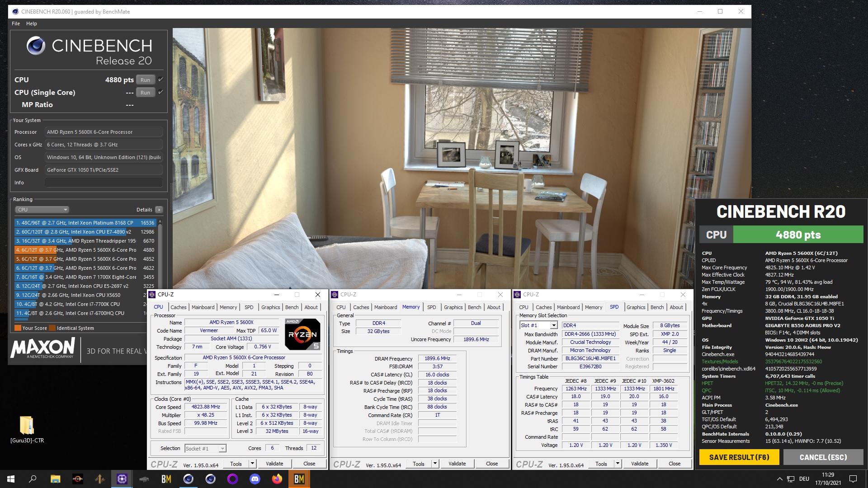868x488 pixels.
Task: Click SAVE RESULT (F6) in BenchMate
Action: (739, 457)
